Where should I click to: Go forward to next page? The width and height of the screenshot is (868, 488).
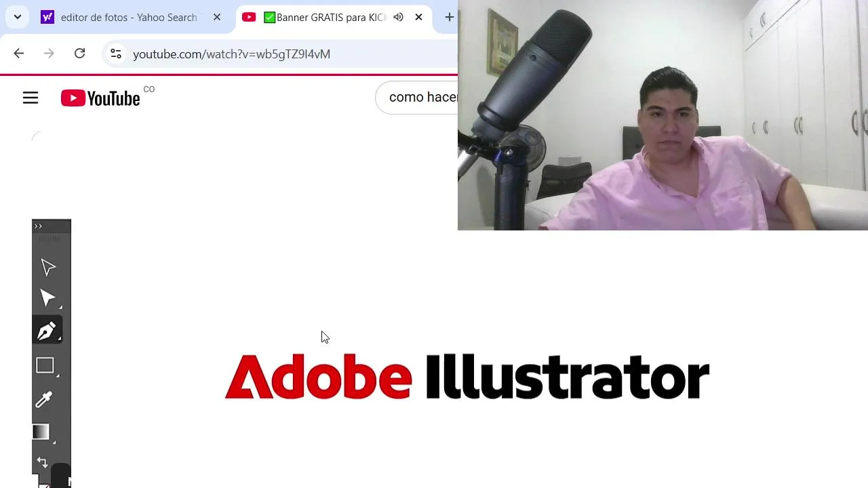tap(49, 54)
